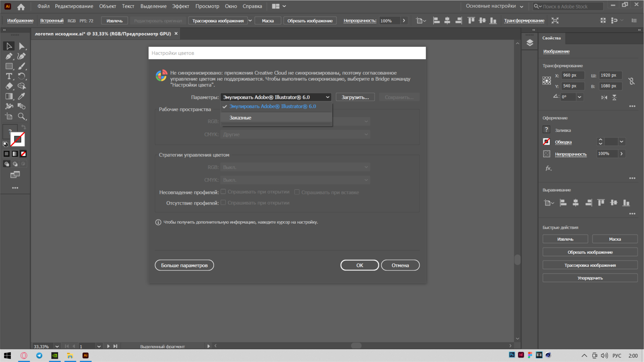This screenshot has width=644, height=362.
Task: Open the Просмотр menu
Action: click(207, 6)
